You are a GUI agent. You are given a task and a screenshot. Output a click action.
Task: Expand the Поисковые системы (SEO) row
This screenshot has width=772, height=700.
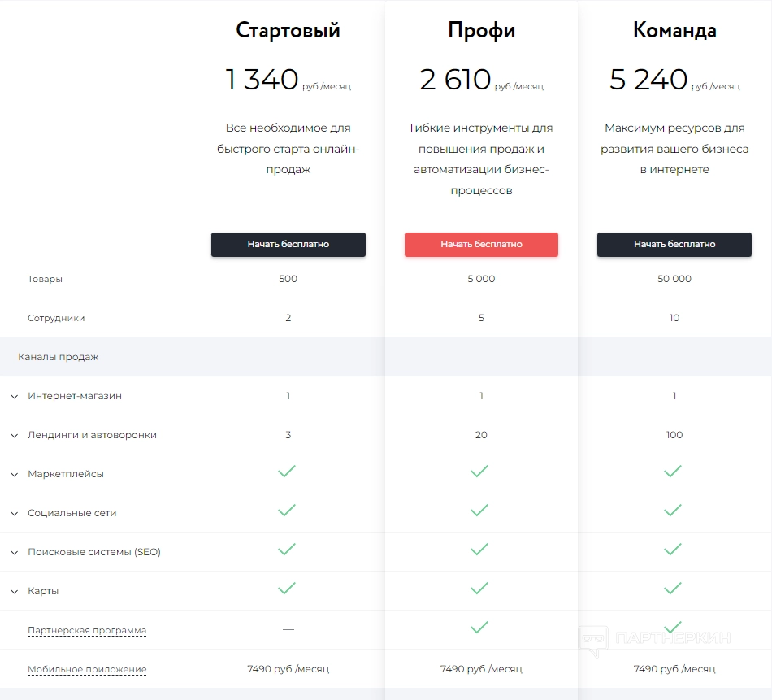click(x=15, y=553)
